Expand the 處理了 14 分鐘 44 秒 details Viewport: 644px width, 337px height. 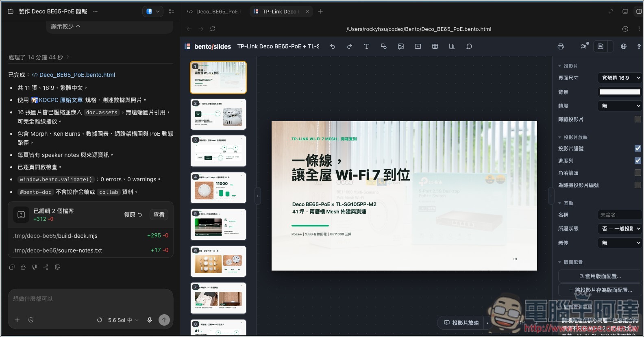tap(39, 57)
